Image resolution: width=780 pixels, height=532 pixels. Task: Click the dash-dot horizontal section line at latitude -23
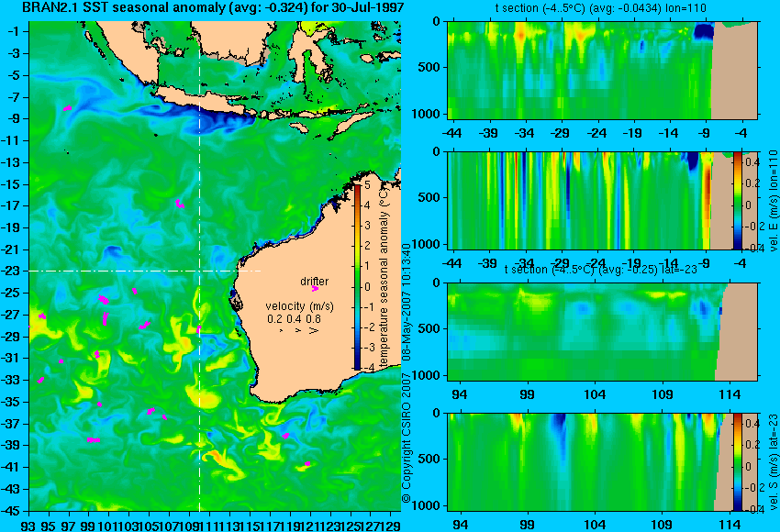pyautogui.click(x=145, y=271)
